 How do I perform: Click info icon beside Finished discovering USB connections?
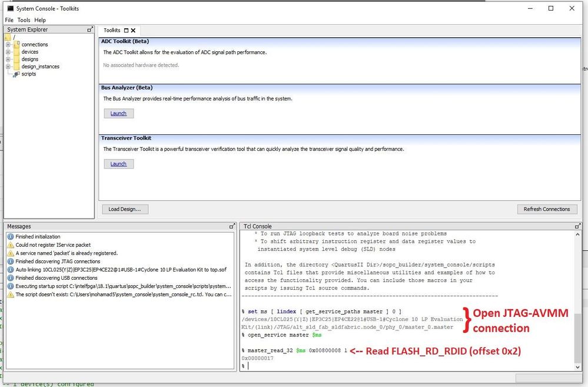pyautogui.click(x=11, y=278)
